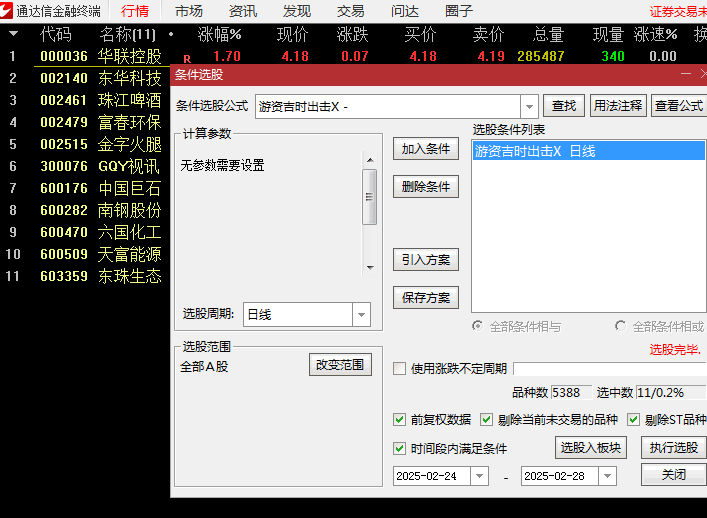This screenshot has width=707, height=518.
Task: Click the 查看公式 button
Action: (x=679, y=106)
